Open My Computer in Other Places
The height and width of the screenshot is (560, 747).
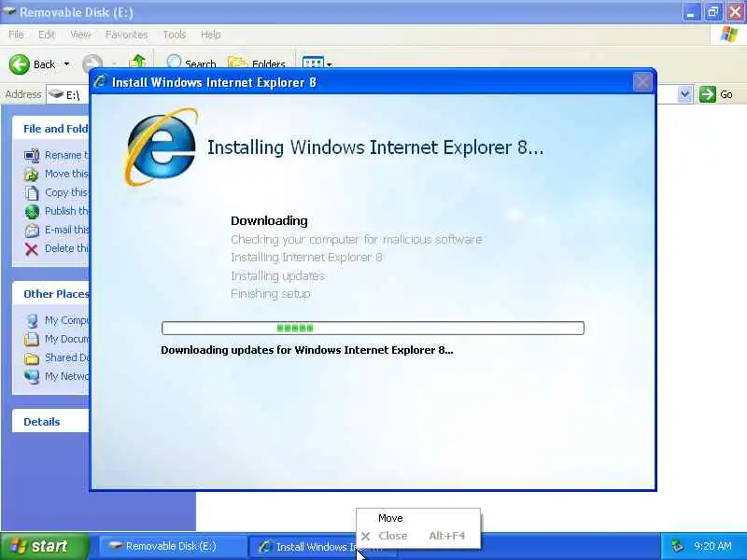56,320
